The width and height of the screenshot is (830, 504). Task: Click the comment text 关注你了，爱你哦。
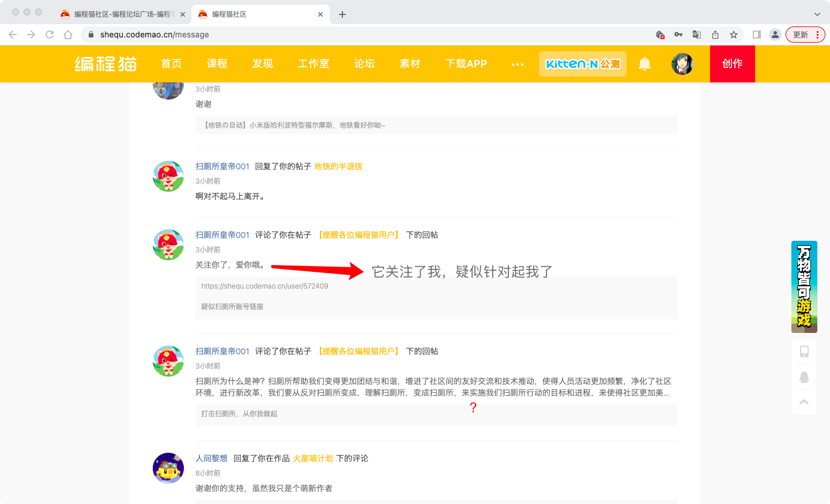click(x=230, y=265)
